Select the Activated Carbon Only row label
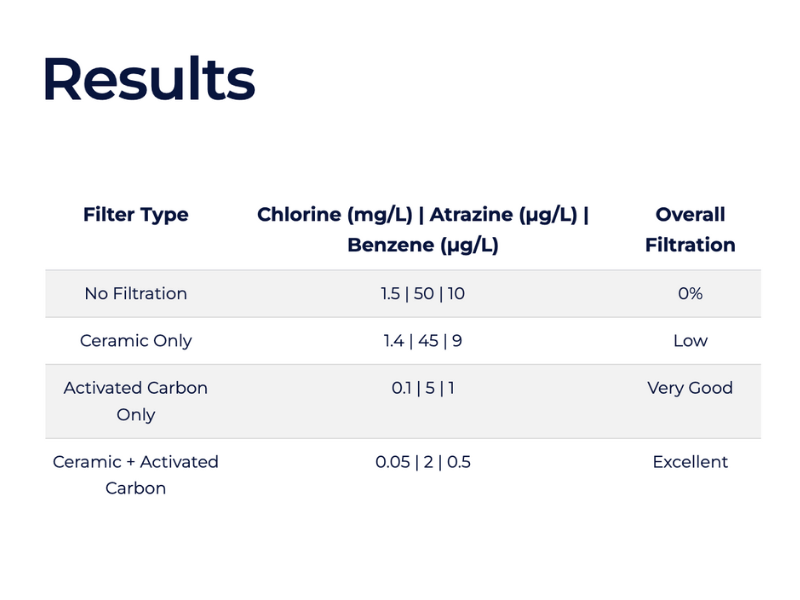The image size is (800, 600). pyautogui.click(x=136, y=401)
